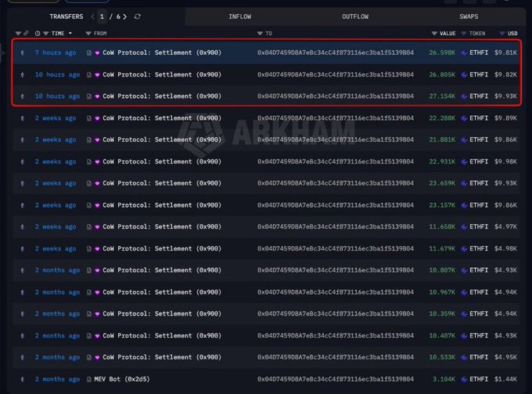Select the 10.967K value cell
This screenshot has height=394, width=532.
442,292
